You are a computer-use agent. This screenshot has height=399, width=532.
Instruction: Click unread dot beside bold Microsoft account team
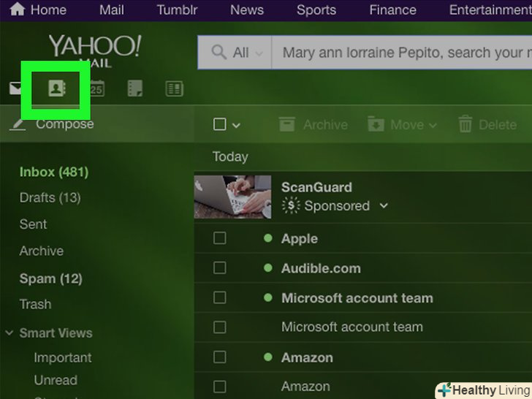coord(268,298)
